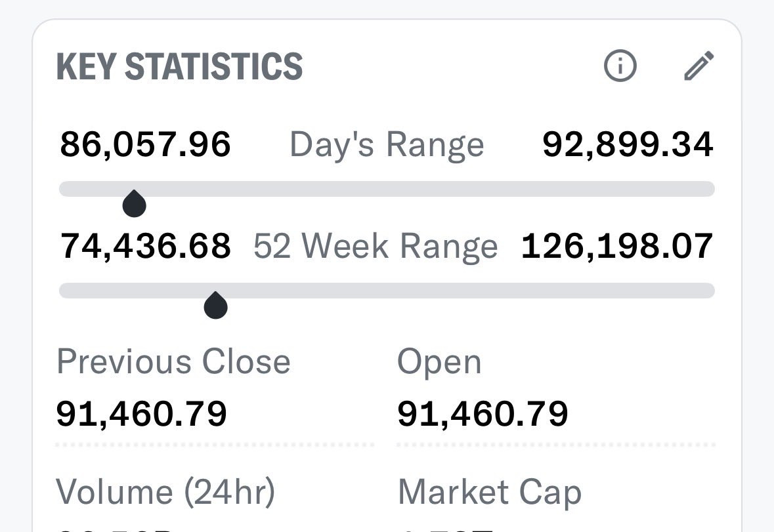Select the day's high value 92,899.34

click(628, 145)
